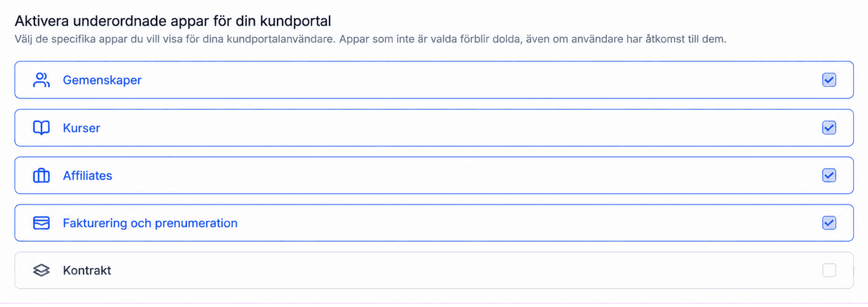Screen dimensions: 868x307
Task: Choose the Affiliates label text
Action: pos(88,176)
